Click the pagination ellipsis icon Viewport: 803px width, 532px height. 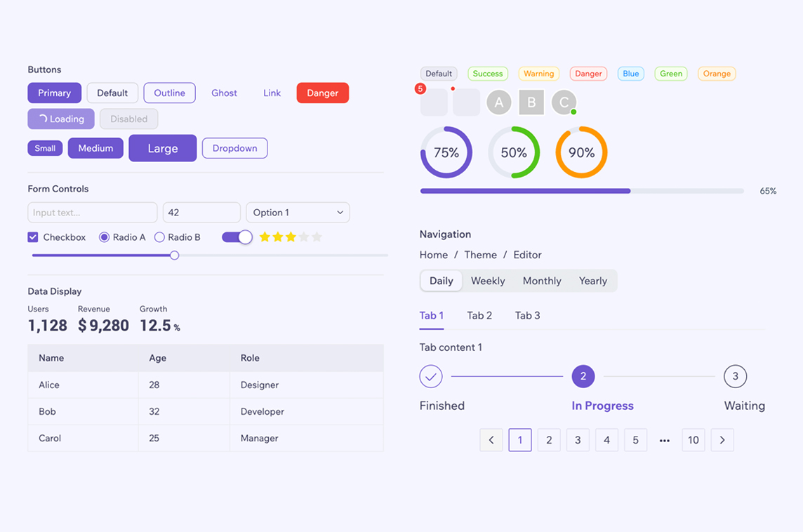[665, 441]
